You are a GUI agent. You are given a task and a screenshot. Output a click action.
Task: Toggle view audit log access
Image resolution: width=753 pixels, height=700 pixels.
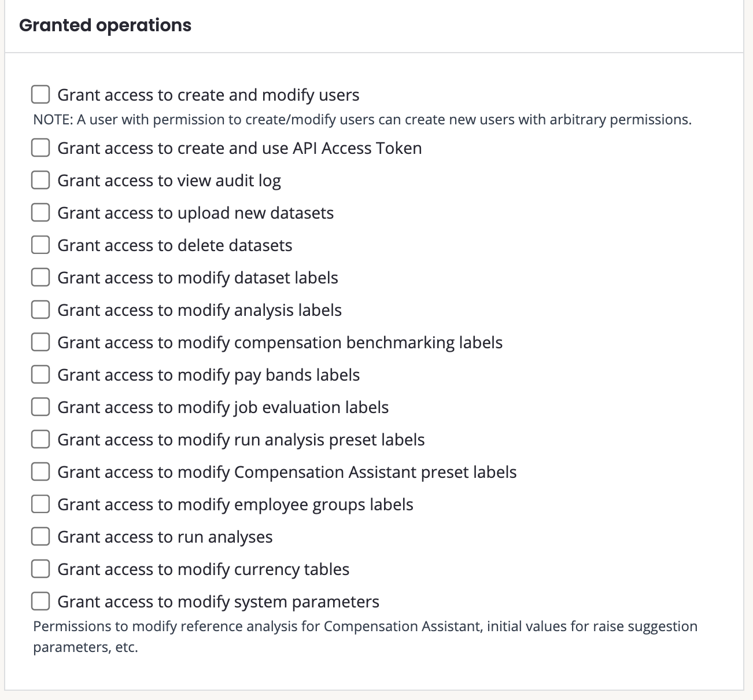40,180
